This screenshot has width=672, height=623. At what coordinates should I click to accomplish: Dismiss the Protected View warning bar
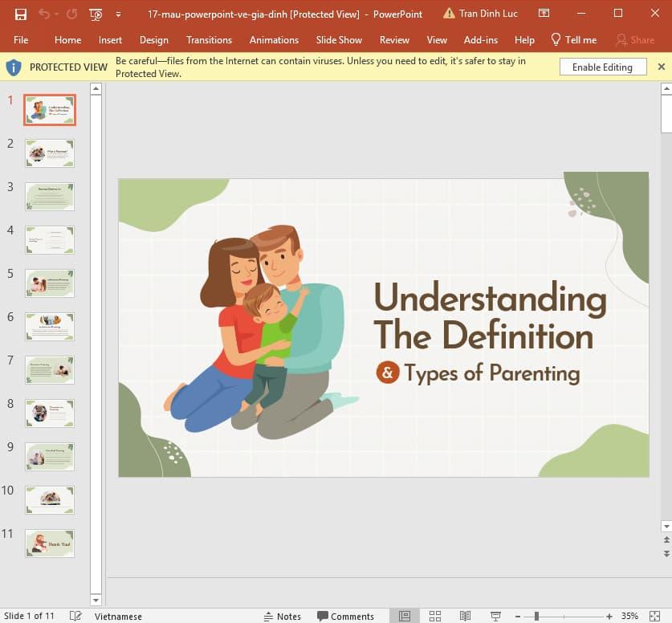pyautogui.click(x=662, y=67)
